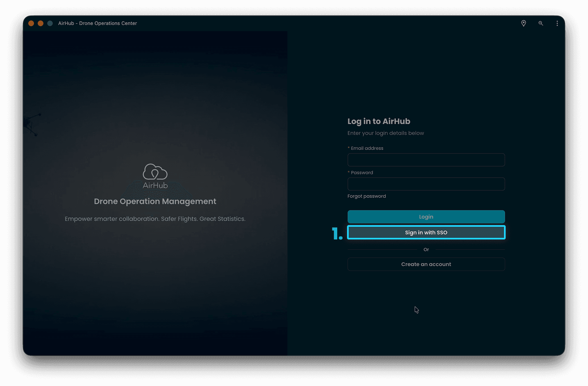Click the location pin icon
Viewport: 588px width, 386px height.
(x=524, y=23)
